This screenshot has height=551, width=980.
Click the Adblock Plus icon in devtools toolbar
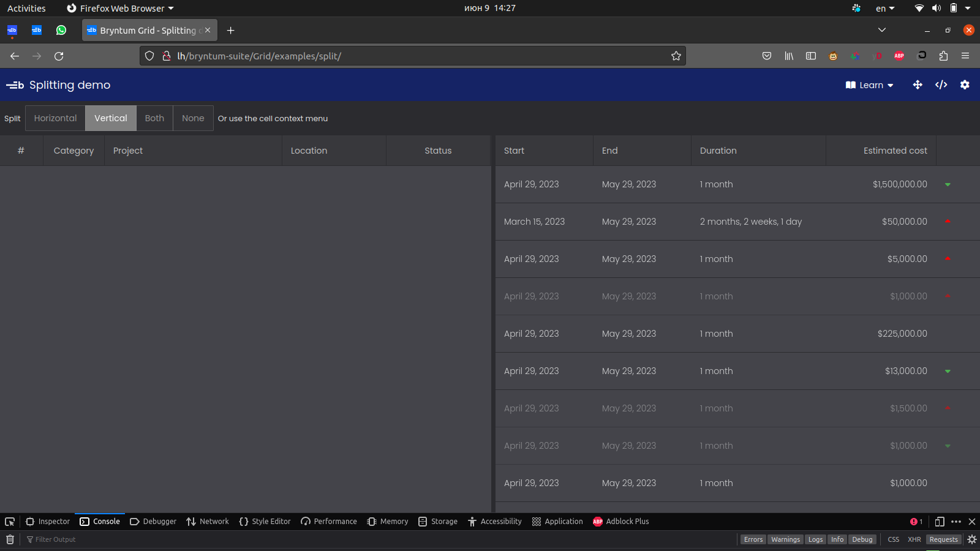pyautogui.click(x=620, y=521)
